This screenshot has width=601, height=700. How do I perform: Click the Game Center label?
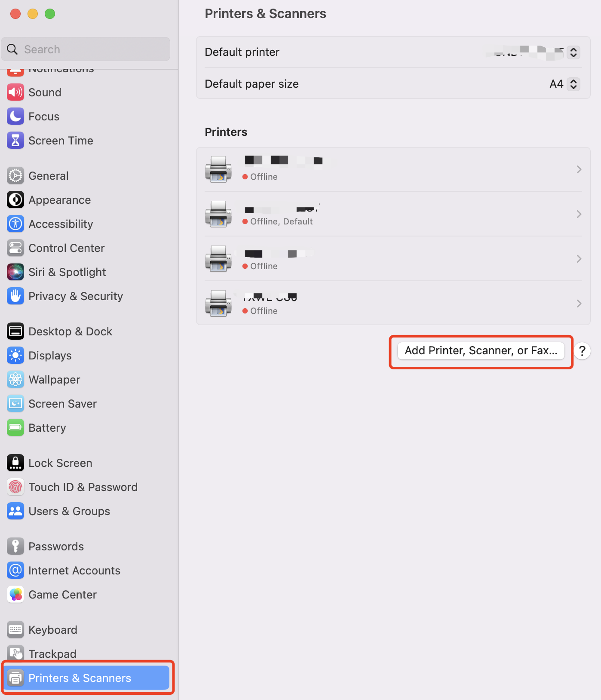pyautogui.click(x=63, y=595)
